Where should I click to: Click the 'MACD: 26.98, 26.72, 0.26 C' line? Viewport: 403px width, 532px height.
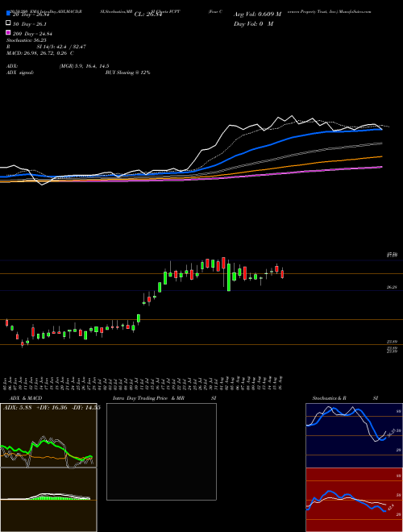(x=40, y=53)
